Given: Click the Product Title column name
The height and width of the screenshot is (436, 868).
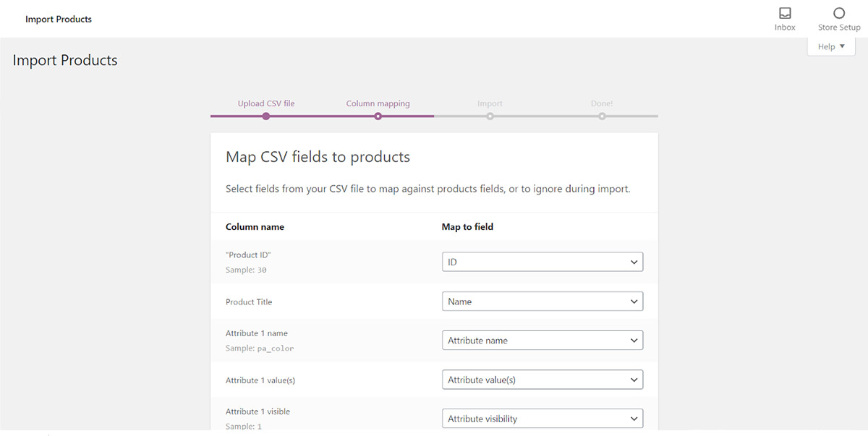Looking at the screenshot, I should click(249, 302).
